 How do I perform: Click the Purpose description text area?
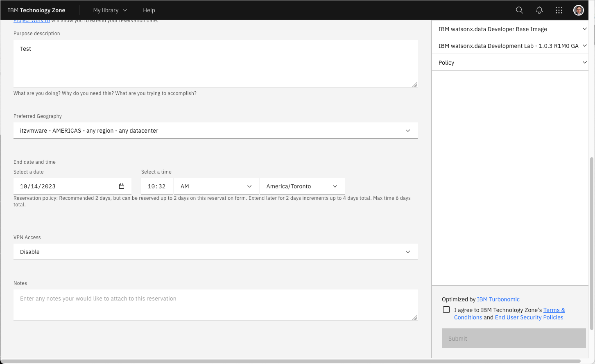[x=215, y=63]
